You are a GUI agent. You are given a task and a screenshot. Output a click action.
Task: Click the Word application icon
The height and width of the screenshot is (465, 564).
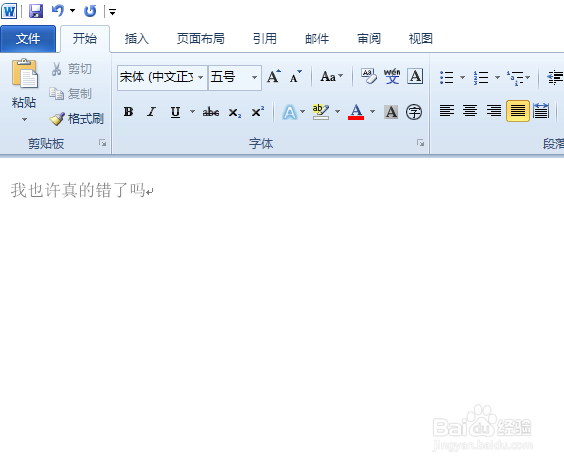pos(9,11)
